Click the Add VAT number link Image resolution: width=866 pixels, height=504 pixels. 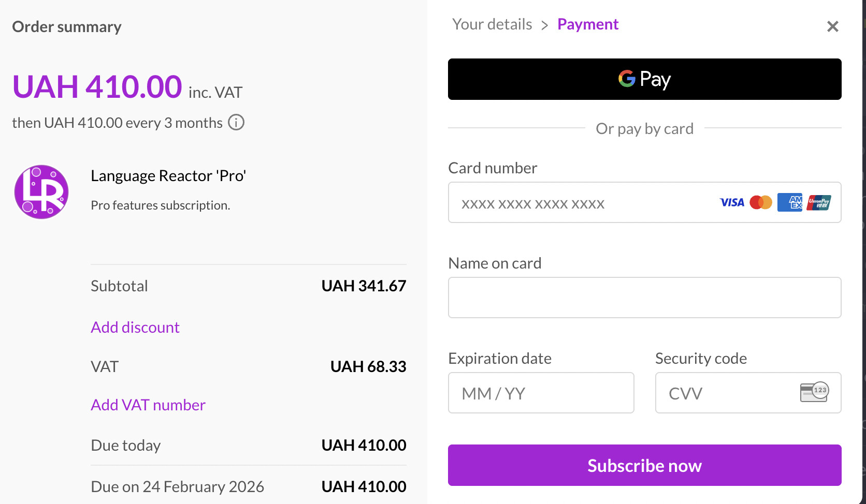(148, 405)
